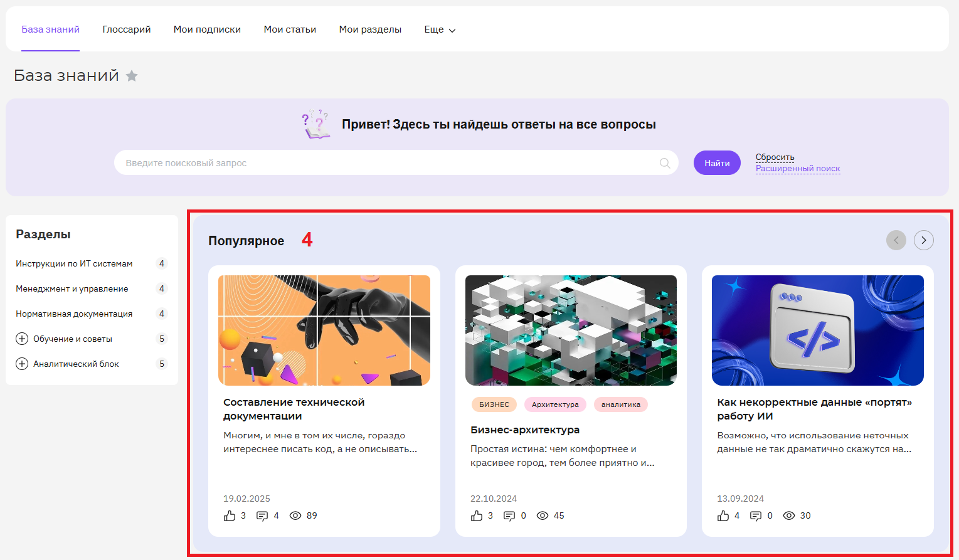Viewport: 959px width, 560px height.
Task: Click the date 22.10.2024
Action: pos(494,499)
